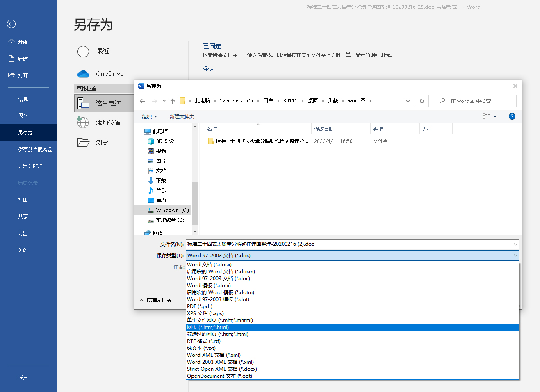This screenshot has width=540, height=392.
Task: Select 另存为 in the sidebar
Action: (x=29, y=132)
